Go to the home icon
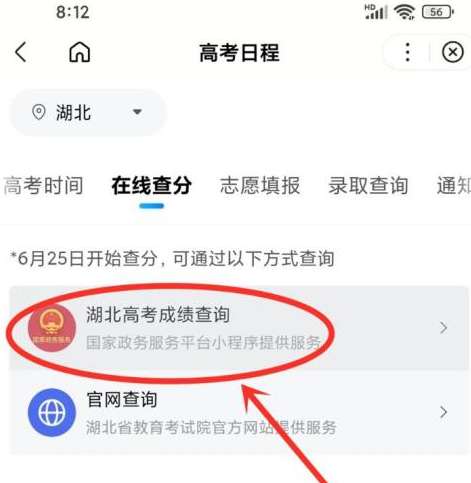The width and height of the screenshot is (471, 483). 80,52
